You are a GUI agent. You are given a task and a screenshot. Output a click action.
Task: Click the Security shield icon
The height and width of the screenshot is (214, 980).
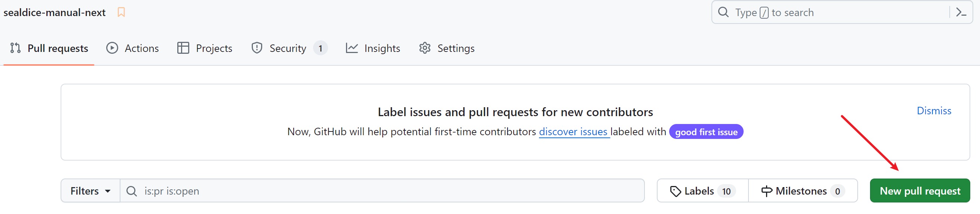coord(257,48)
